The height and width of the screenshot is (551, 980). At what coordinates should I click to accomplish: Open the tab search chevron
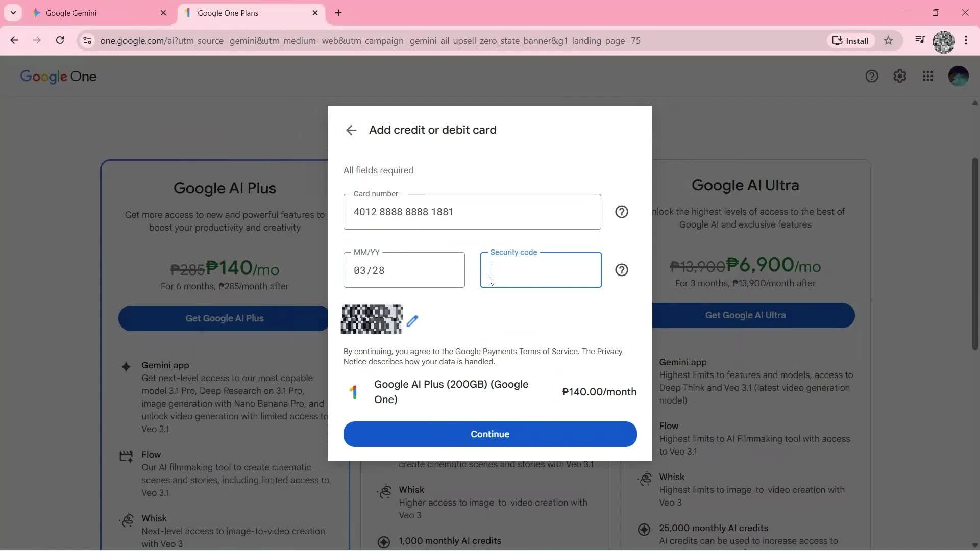pyautogui.click(x=13, y=12)
